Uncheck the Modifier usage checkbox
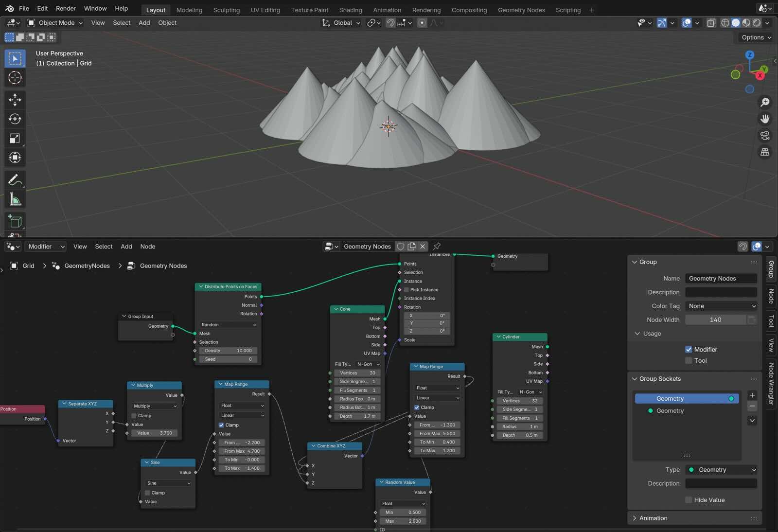 coord(689,350)
